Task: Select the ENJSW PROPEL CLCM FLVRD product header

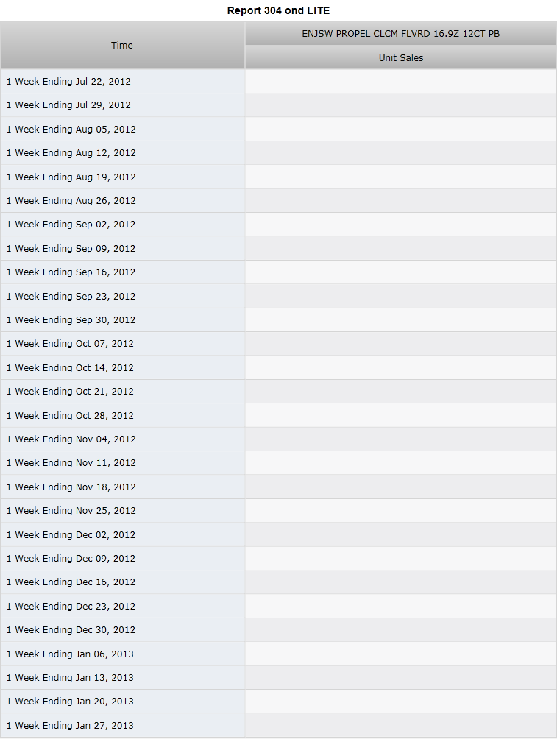Action: pos(401,34)
